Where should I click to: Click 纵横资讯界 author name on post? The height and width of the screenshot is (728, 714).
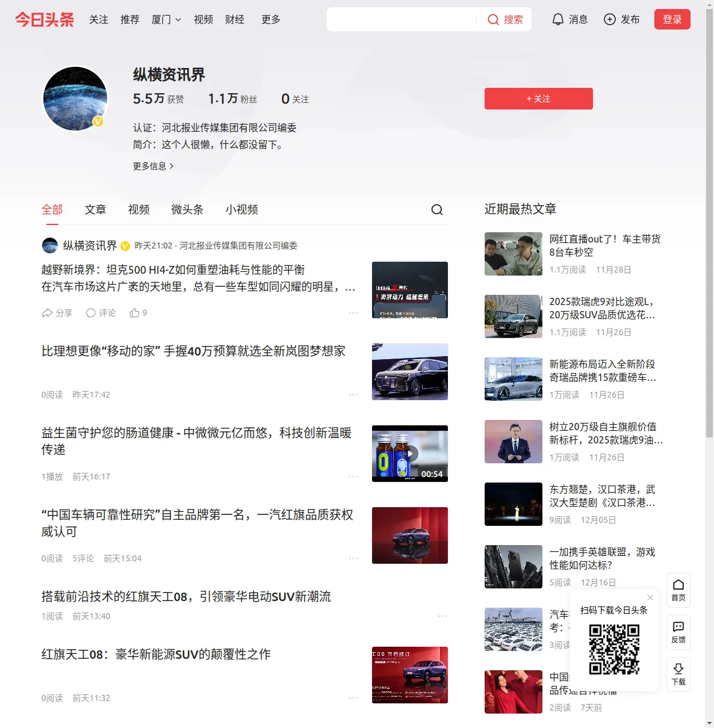pos(90,245)
